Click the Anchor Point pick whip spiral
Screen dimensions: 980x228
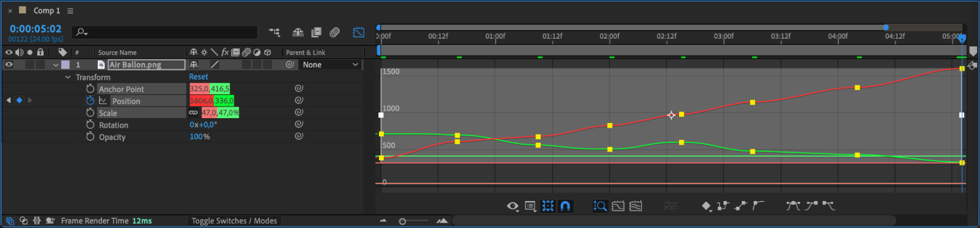pos(299,88)
